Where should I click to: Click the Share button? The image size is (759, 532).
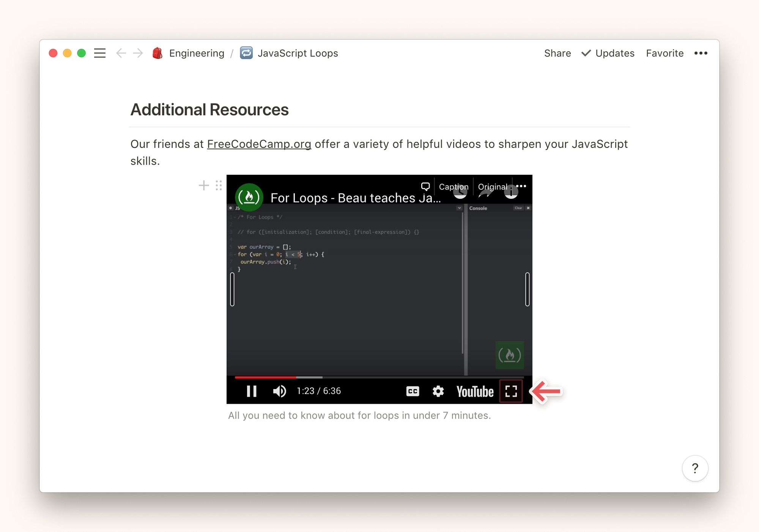coord(557,53)
